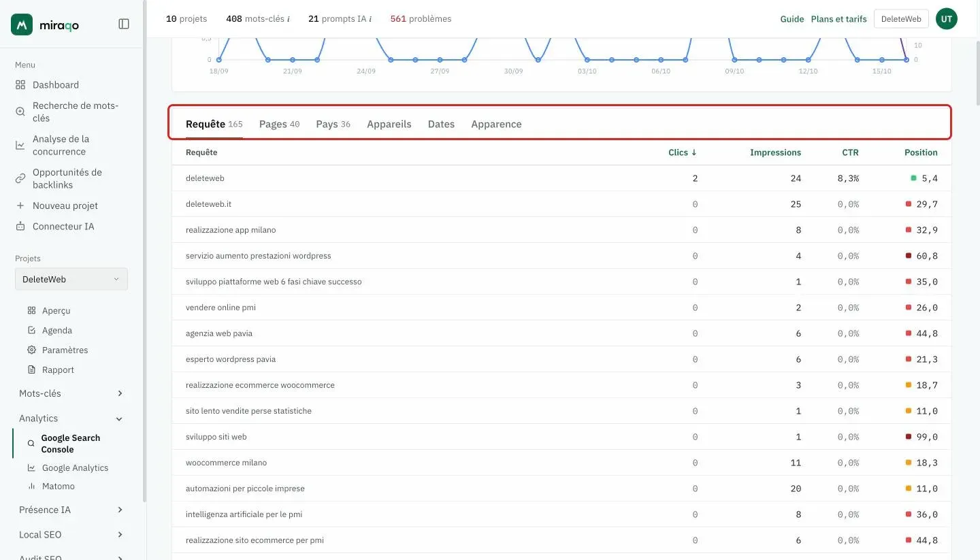Click the Analyse de la concurrence chart icon
The image size is (980, 560).
pyautogui.click(x=20, y=145)
